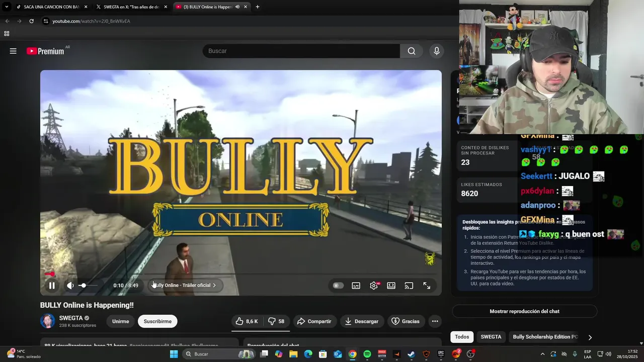Focus the Buscar search field
Viewport: 644px width, 362px height.
point(301,51)
